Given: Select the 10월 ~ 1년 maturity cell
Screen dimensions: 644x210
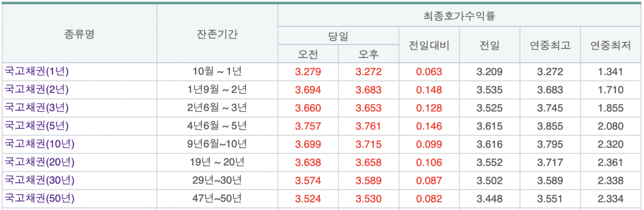Looking at the screenshot, I should click(218, 72).
